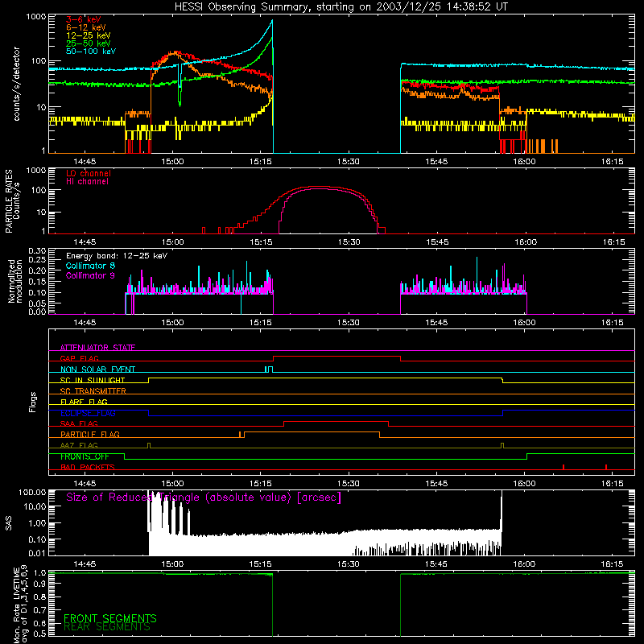
Task: Select the NON SOLAR EVENT flag label
Action: (x=97, y=369)
